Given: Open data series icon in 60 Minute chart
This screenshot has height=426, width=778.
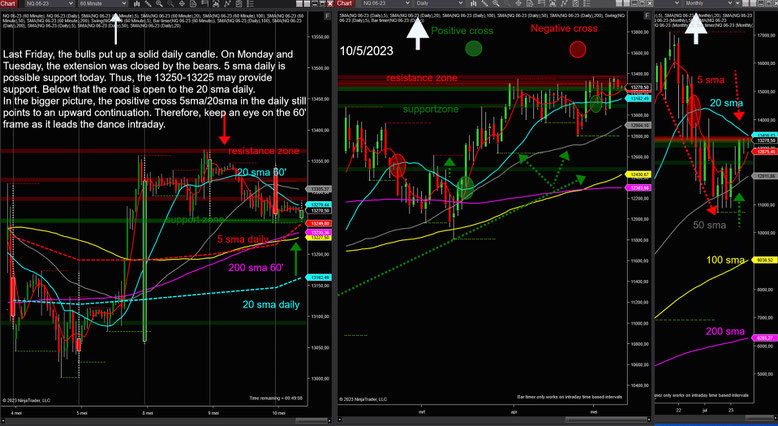Looking at the screenshot, I should 215,3.
